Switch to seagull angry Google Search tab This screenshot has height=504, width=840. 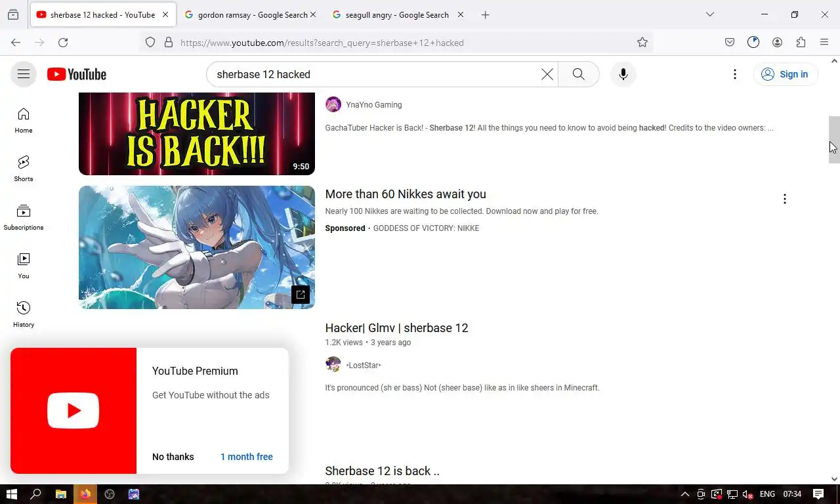click(399, 14)
